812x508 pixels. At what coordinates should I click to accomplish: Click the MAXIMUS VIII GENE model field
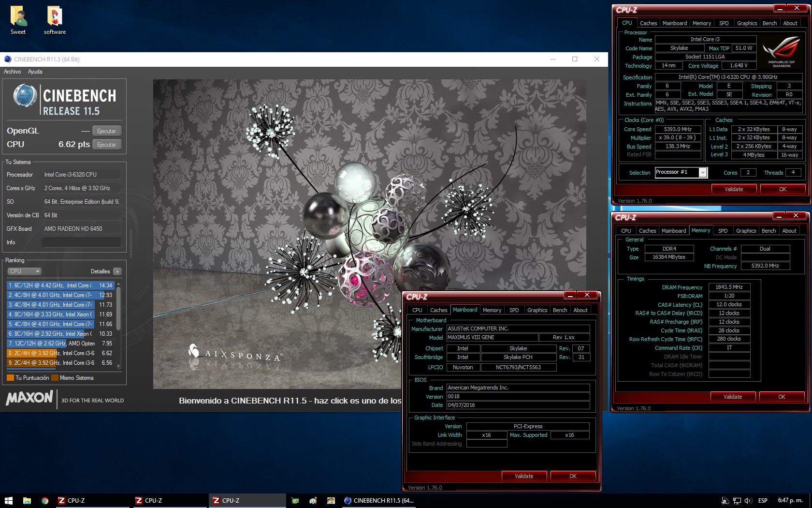click(492, 337)
